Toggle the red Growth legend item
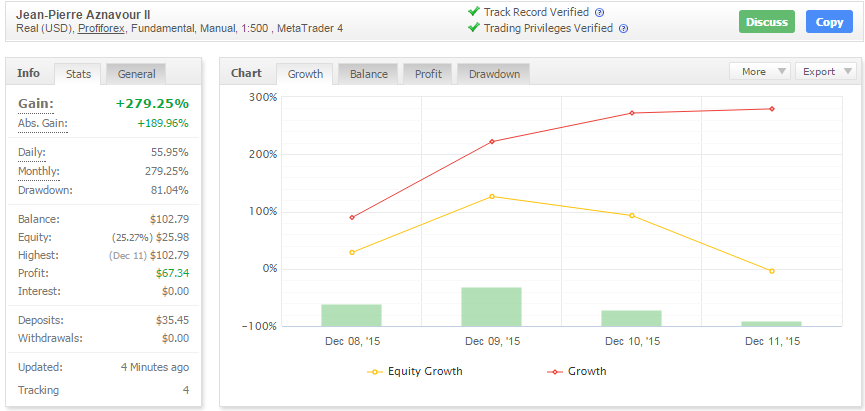Screen dimensions: 865x411 click(x=576, y=371)
